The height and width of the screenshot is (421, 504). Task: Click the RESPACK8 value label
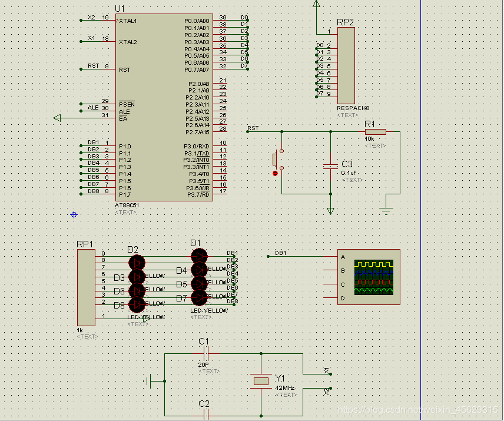coord(353,108)
